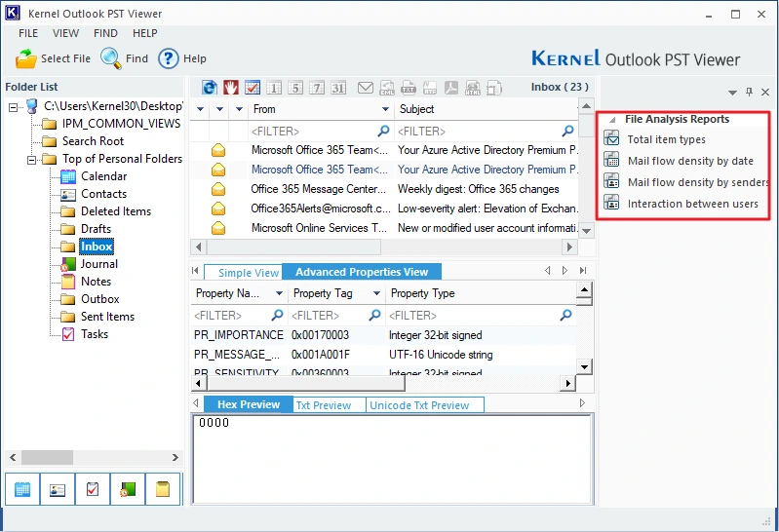Select the 1-day calendar view icon

coord(274,88)
